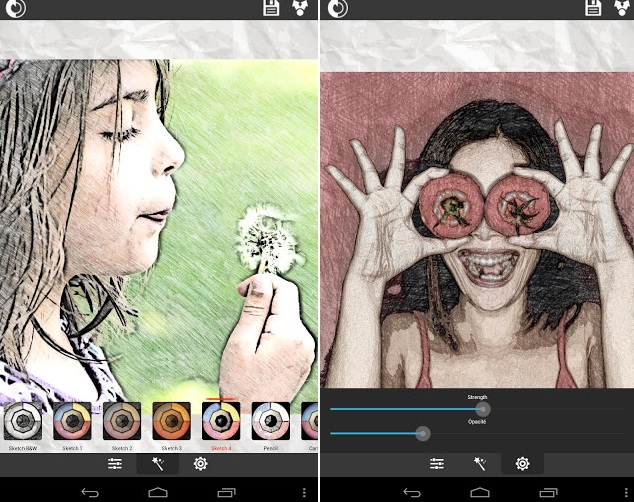Switch to magic wand effects tab, left screen
This screenshot has width=634, height=502.
click(158, 464)
